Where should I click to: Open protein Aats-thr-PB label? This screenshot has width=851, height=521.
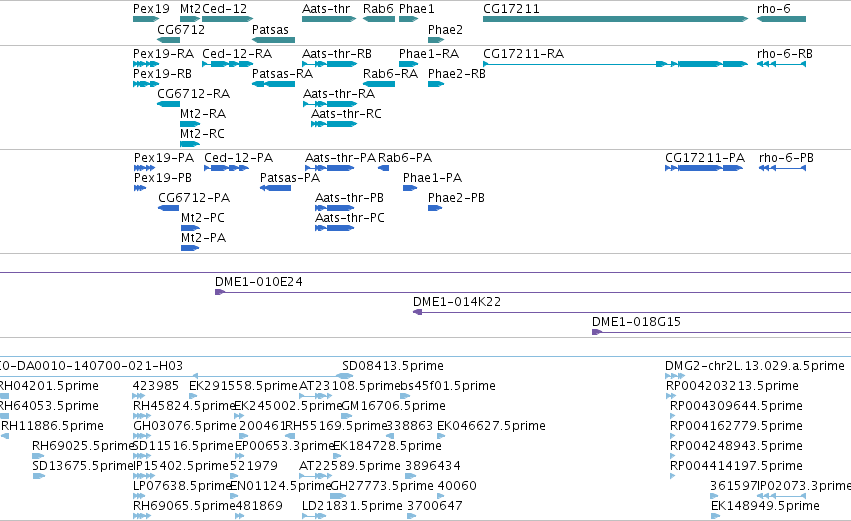350,198
